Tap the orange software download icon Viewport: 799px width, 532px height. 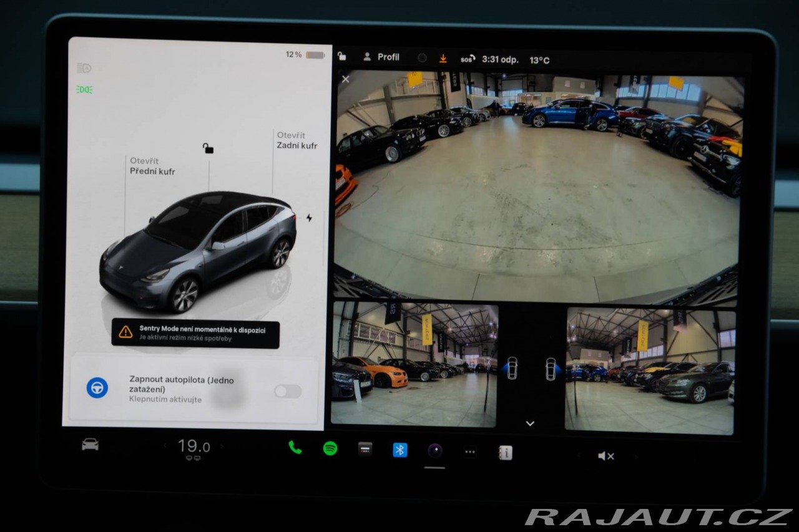coord(443,58)
